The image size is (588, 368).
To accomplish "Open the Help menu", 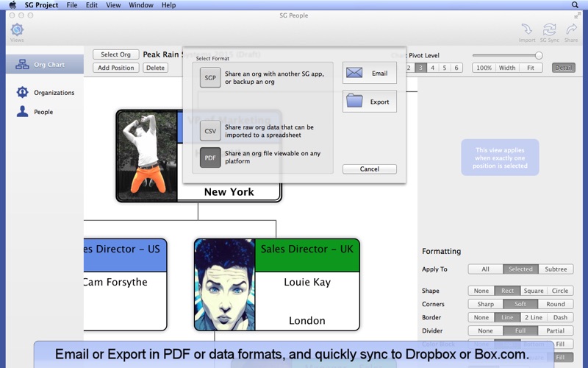I will coord(168,5).
